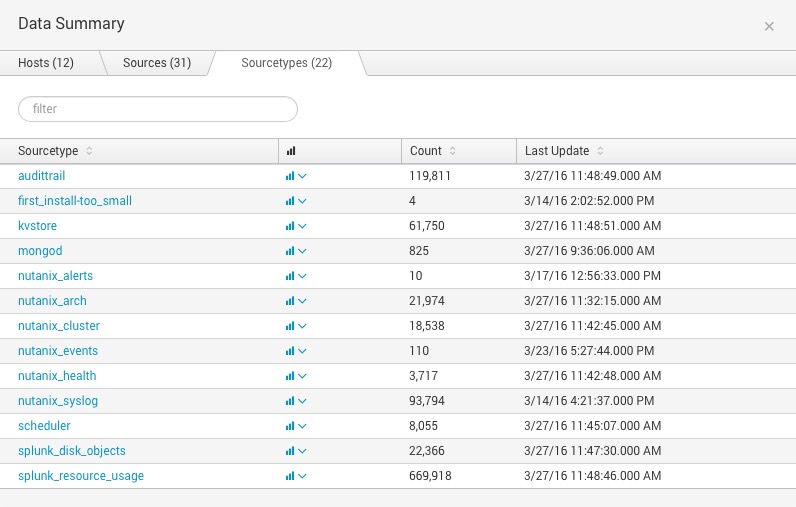Open the splunk_disk_objects sourcetype link
Viewport: 796px width, 507px height.
(x=72, y=451)
